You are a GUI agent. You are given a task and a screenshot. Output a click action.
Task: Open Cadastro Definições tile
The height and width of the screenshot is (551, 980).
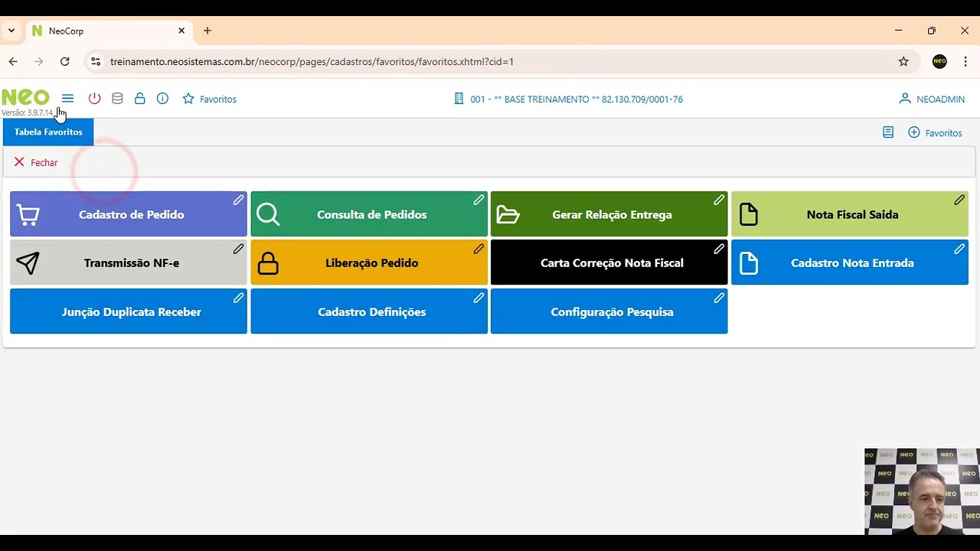pyautogui.click(x=369, y=311)
